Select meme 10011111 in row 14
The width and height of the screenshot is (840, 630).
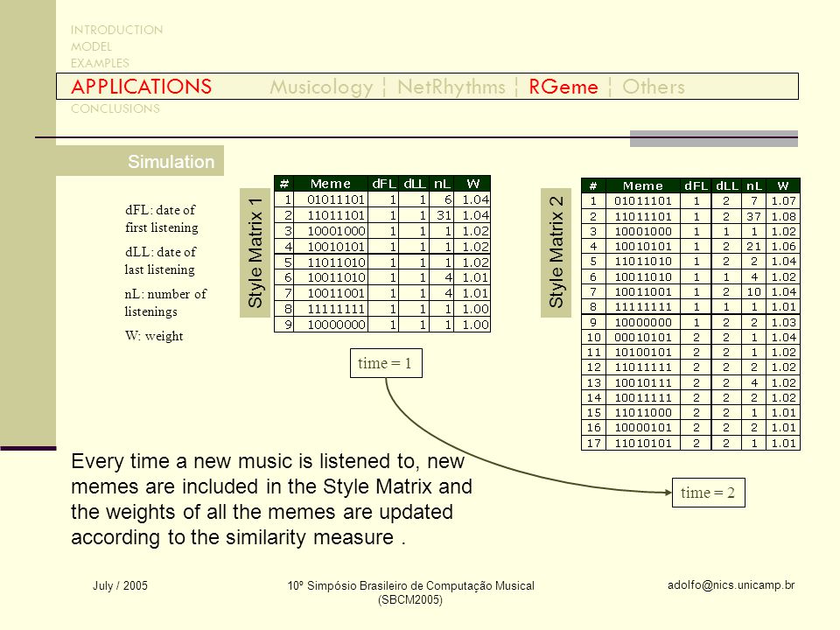click(x=643, y=398)
